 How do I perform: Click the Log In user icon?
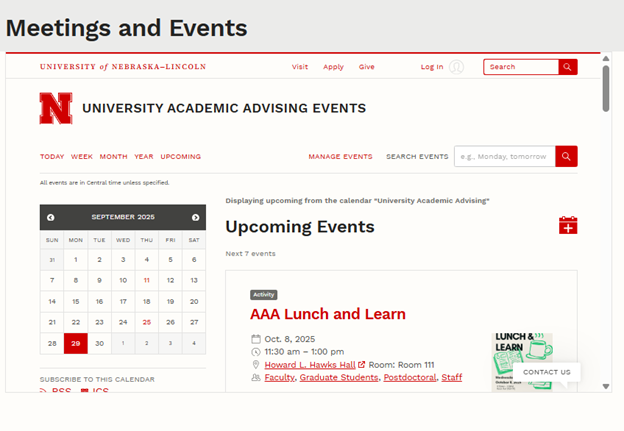(x=456, y=67)
